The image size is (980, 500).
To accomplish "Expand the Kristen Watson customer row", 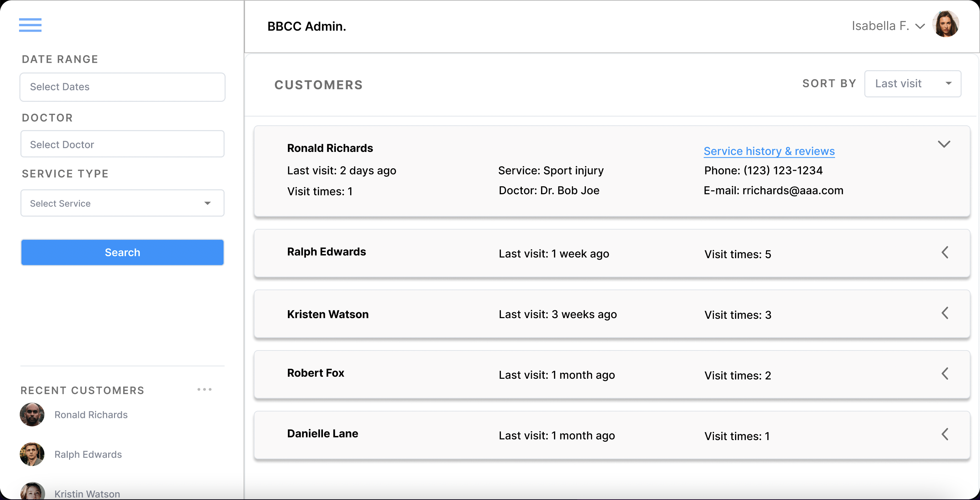I will click(945, 313).
